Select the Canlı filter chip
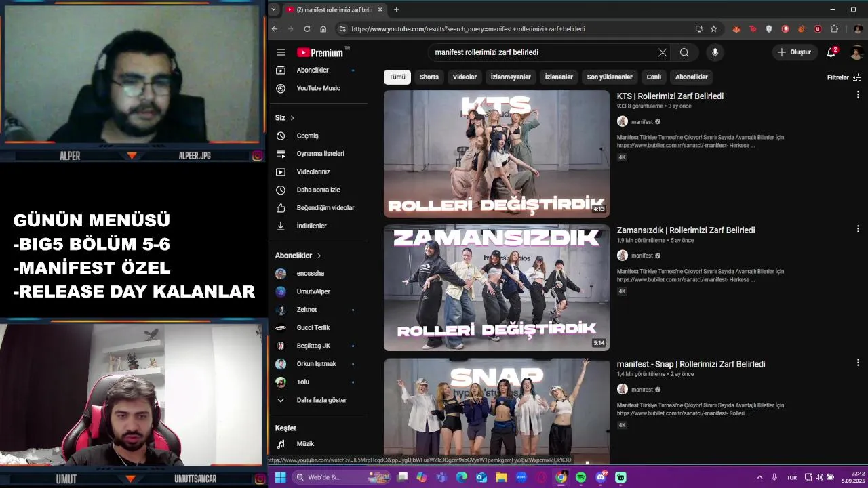This screenshot has width=868, height=488. [654, 77]
